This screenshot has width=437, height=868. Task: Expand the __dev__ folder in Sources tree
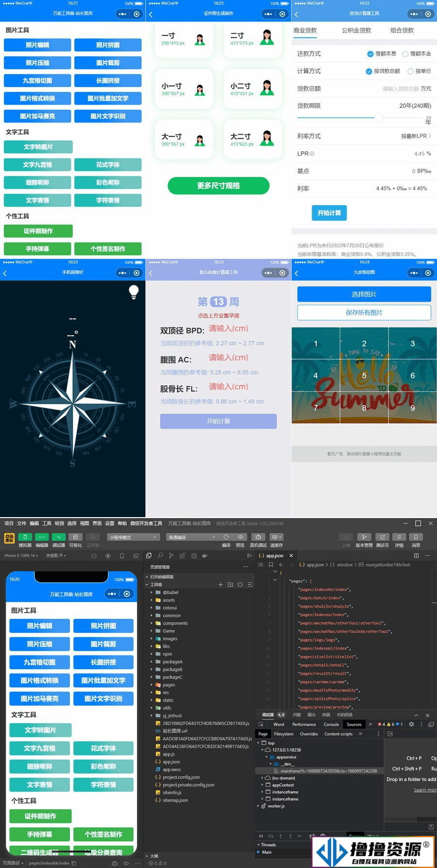click(271, 764)
